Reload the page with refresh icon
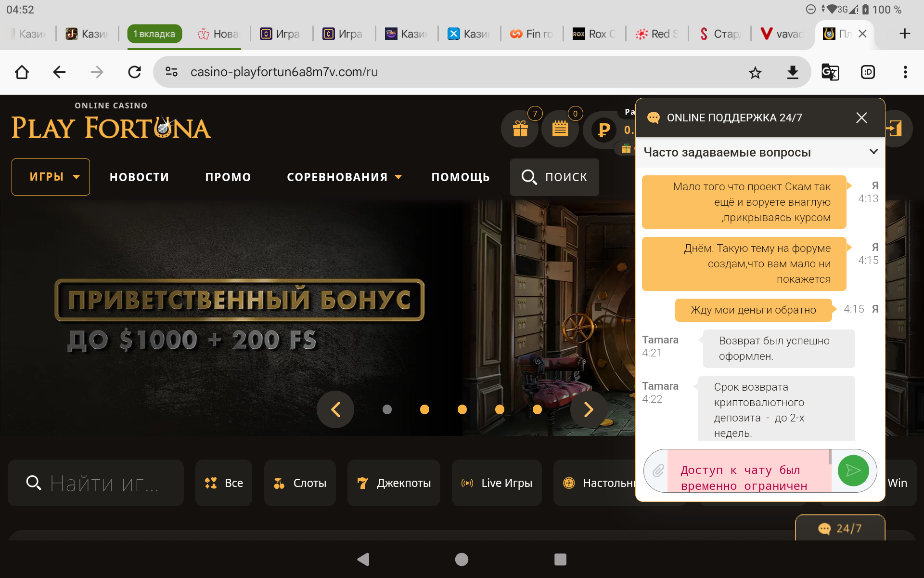Screen dimensions: 924x578 [134, 72]
